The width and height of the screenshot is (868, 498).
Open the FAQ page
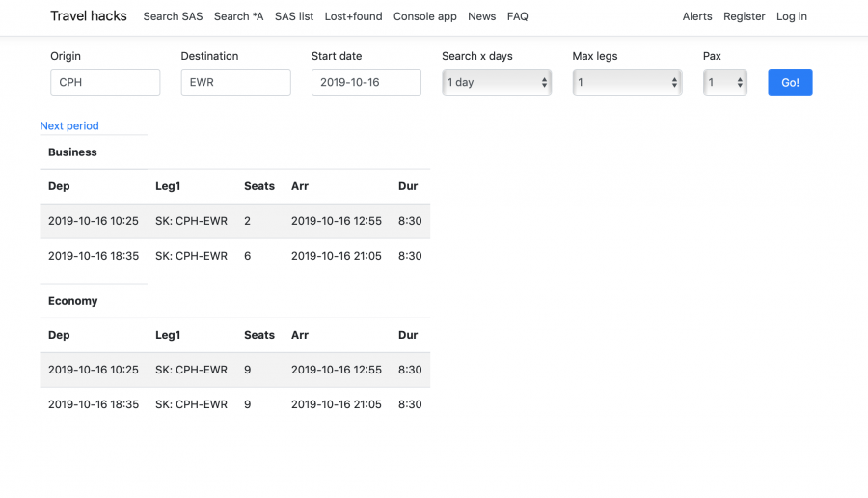pos(518,16)
